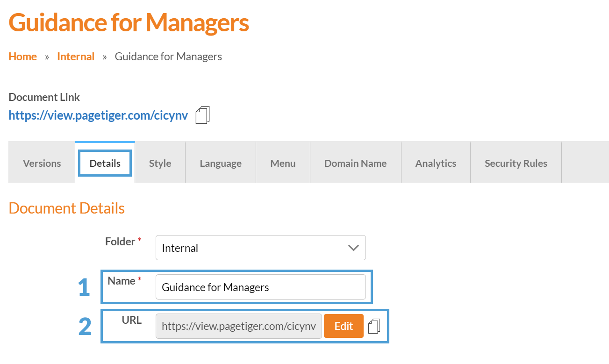Click the large Guidance for Managers page title

pos(129,22)
